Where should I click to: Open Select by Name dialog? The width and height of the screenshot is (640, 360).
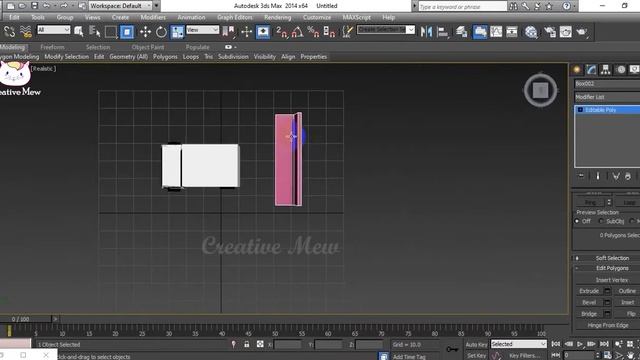(95, 31)
